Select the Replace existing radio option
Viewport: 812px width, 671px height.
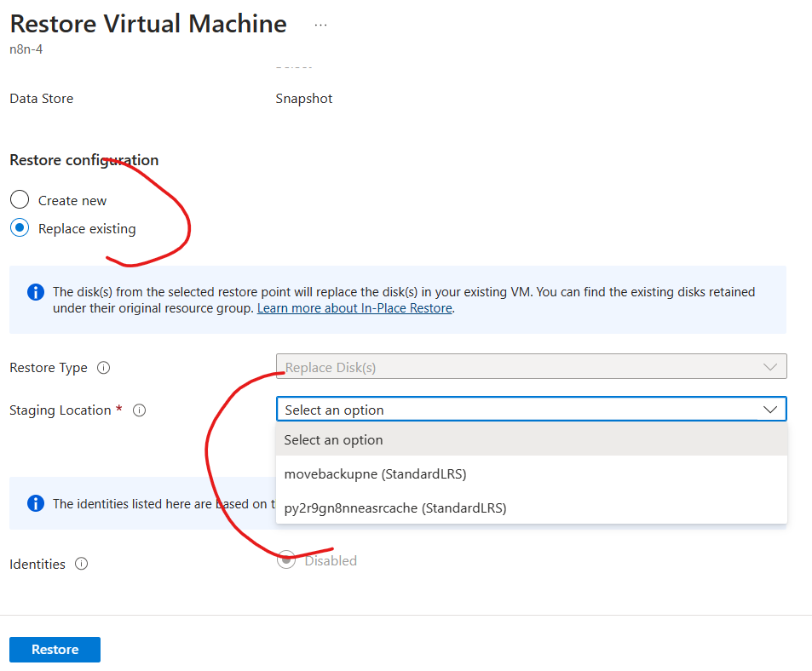(20, 228)
